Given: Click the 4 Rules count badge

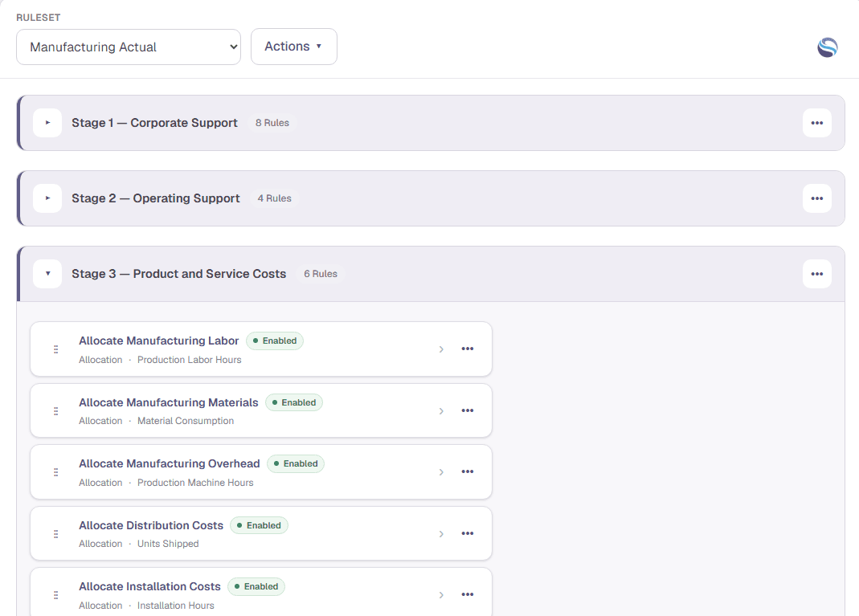Looking at the screenshot, I should coord(275,198).
